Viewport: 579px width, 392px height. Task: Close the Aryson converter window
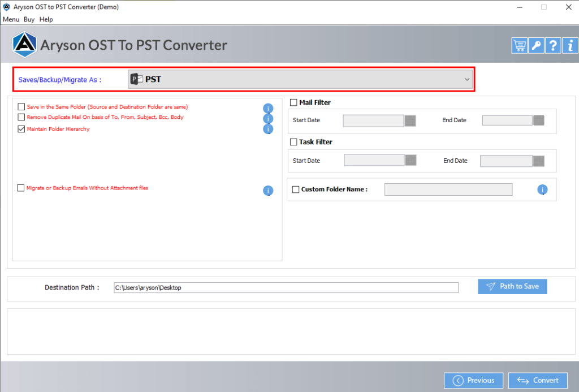[x=569, y=7]
